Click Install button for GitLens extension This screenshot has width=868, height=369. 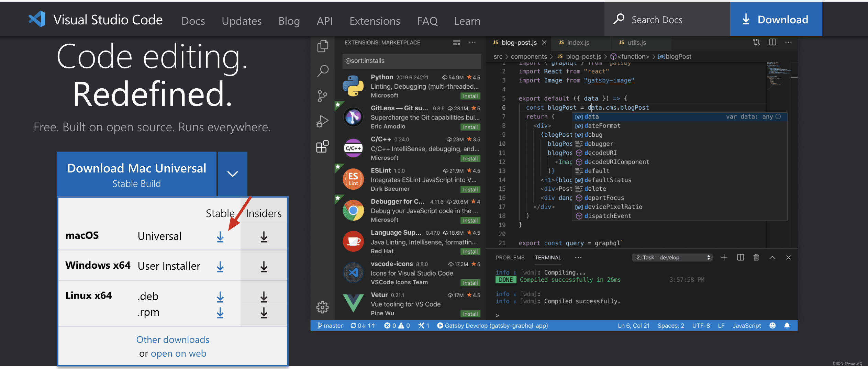pyautogui.click(x=470, y=127)
